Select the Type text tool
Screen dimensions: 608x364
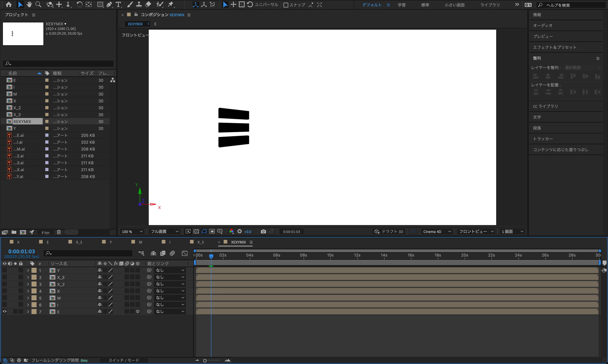(119, 4)
